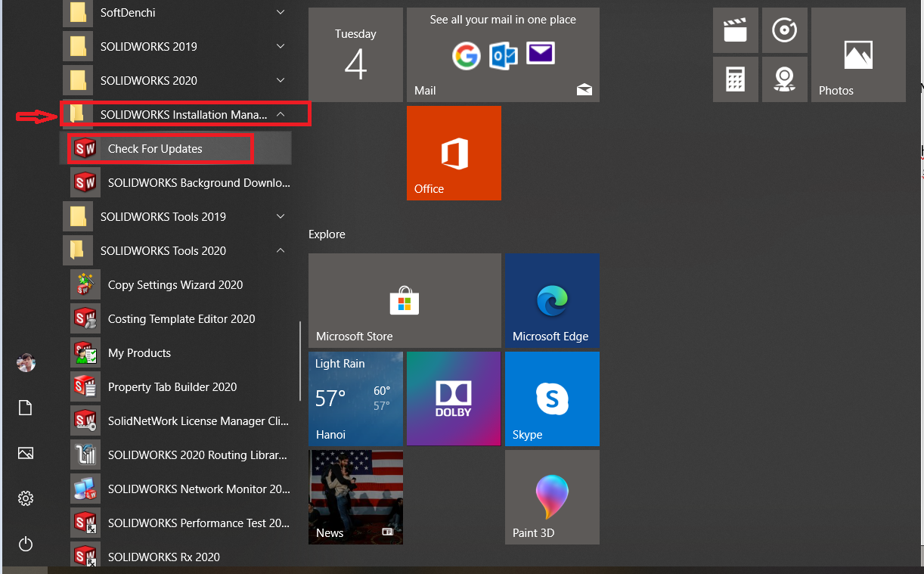The image size is (924, 574).
Task: Click the SOLIDWORKS 2019 folder label
Action: (148, 46)
